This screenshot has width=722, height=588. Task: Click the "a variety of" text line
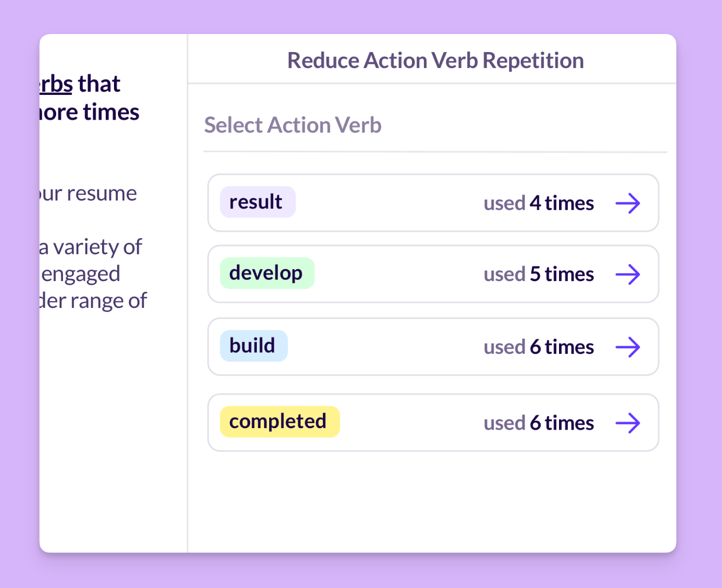91,247
